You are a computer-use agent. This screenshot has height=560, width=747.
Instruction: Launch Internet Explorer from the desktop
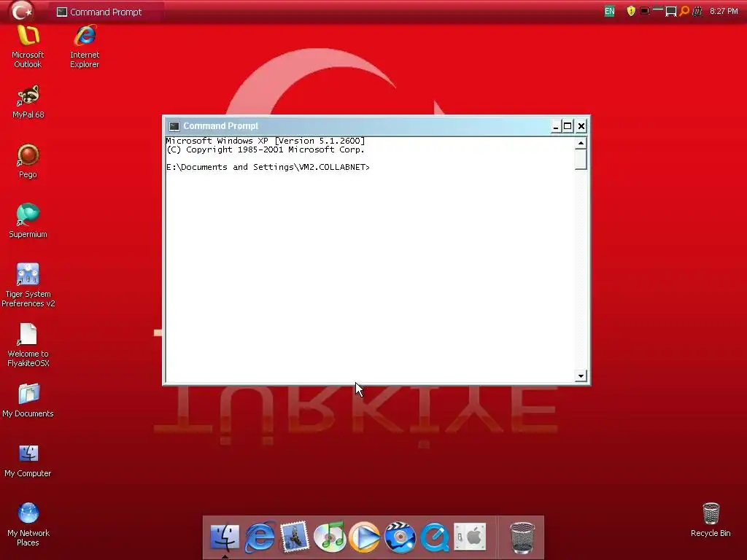(85, 46)
